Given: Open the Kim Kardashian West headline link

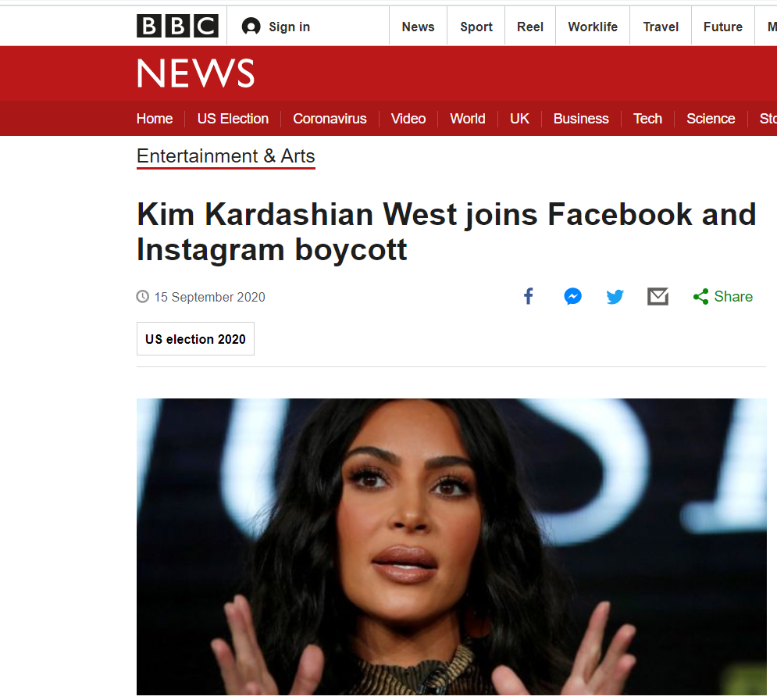Looking at the screenshot, I should (447, 231).
